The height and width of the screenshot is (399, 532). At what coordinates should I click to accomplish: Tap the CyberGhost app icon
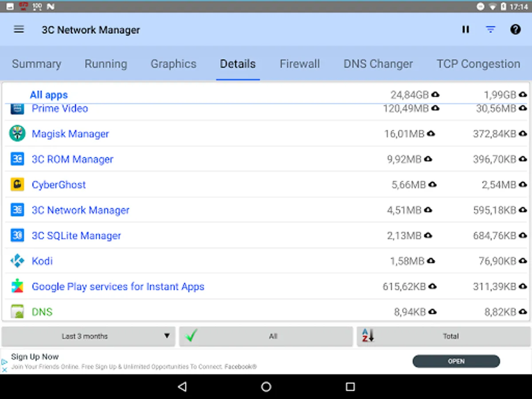pyautogui.click(x=17, y=184)
